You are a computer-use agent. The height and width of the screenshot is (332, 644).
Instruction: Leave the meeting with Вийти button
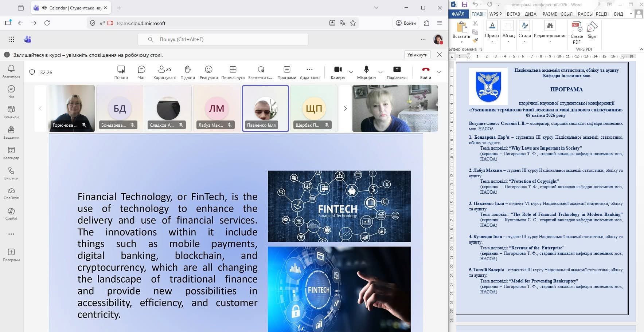pos(425,72)
